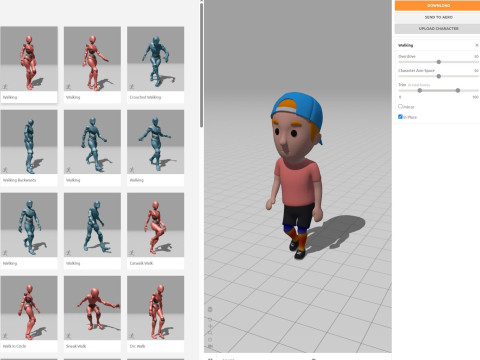480x360 pixels.
Task: Click the Upload Character button
Action: pos(437,29)
